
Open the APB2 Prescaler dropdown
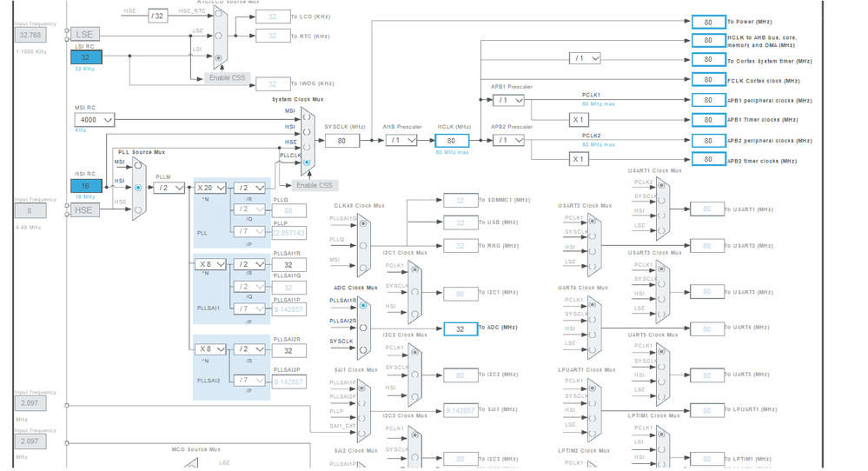coord(509,141)
